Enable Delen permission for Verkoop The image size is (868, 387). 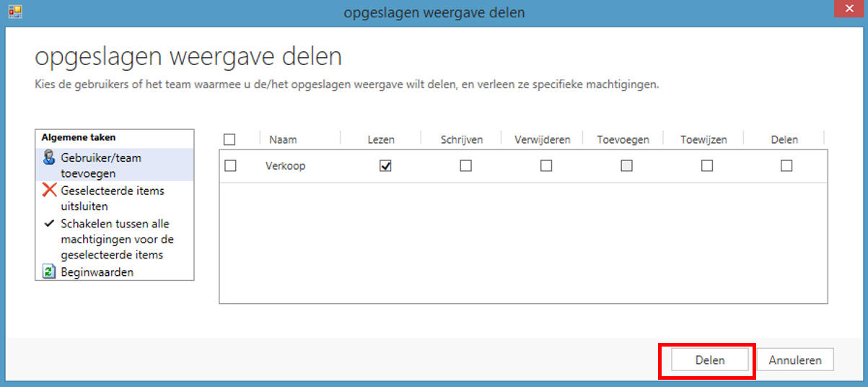click(786, 166)
